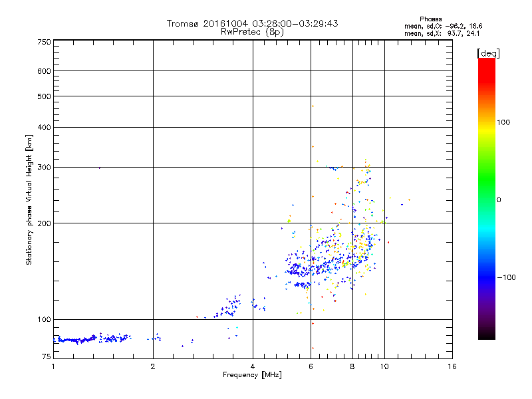Click the topmost orange point near 6 MHz
Screen dimensions: 532x399
coord(313,106)
